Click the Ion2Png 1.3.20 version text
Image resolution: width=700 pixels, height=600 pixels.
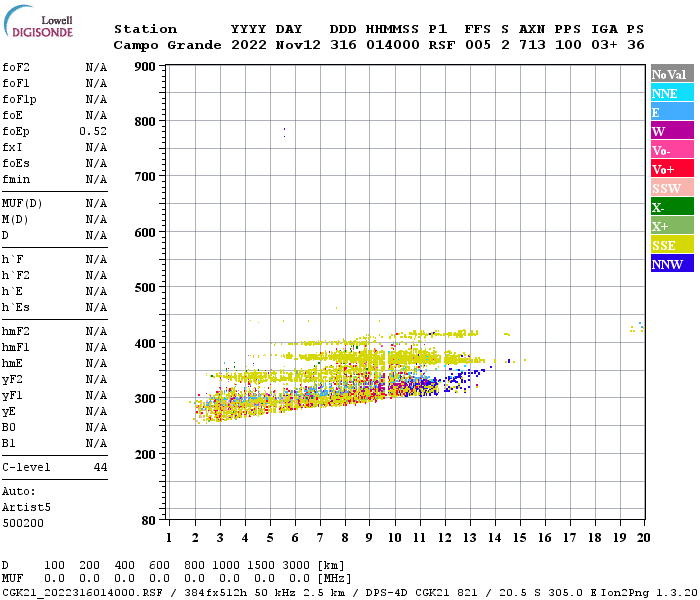(649, 592)
